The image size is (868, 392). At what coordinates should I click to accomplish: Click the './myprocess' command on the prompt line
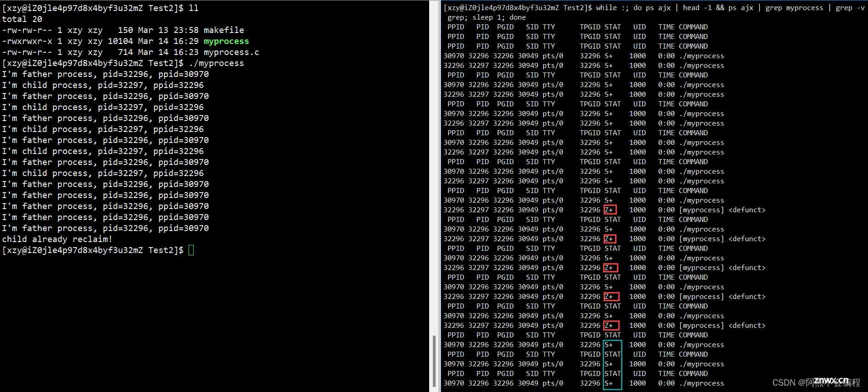pos(216,63)
